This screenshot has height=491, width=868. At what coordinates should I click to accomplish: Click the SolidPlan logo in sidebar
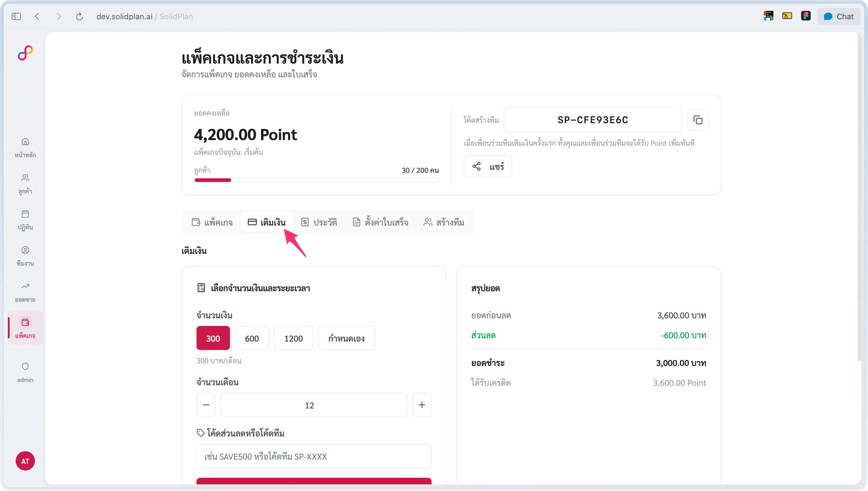tap(25, 53)
